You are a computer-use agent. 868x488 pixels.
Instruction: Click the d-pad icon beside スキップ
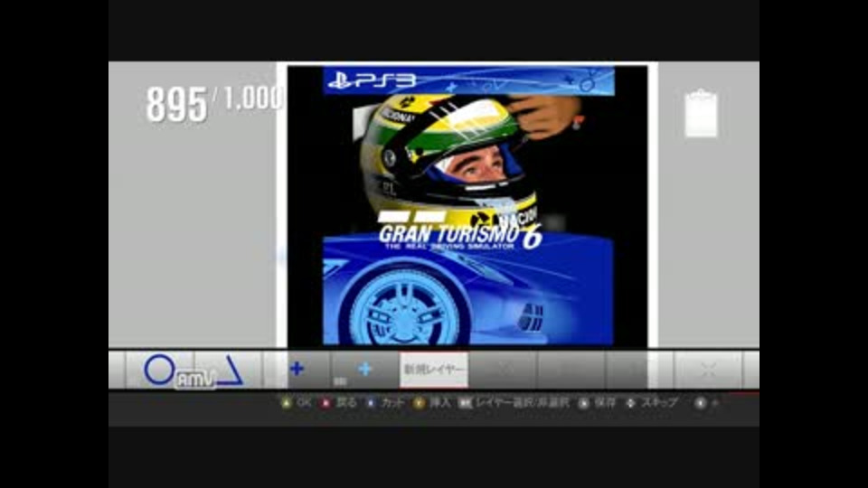(630, 403)
